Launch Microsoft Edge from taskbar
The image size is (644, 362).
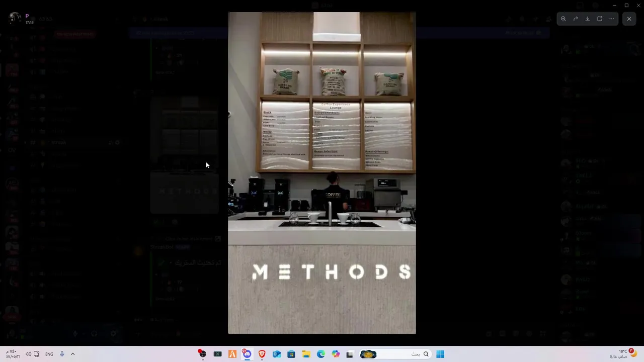coord(321,354)
